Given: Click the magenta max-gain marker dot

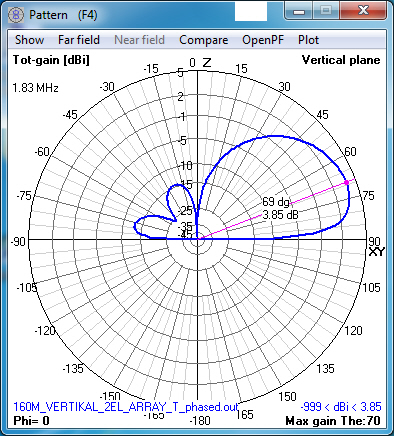Looking at the screenshot, I should (x=347, y=182).
